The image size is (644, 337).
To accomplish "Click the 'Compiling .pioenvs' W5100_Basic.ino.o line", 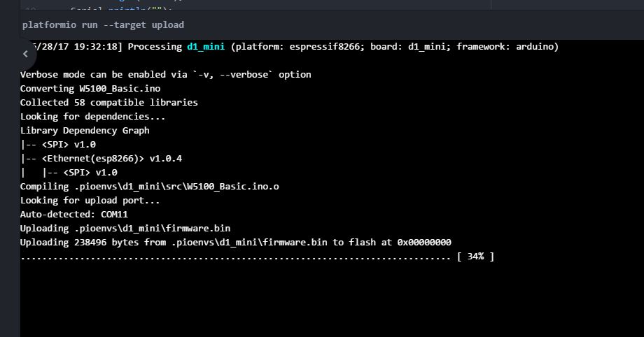I will click(x=149, y=187).
